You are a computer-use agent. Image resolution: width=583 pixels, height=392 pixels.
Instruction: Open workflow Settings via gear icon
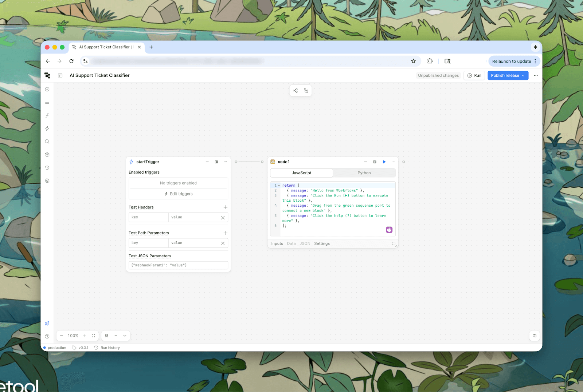pyautogui.click(x=47, y=181)
